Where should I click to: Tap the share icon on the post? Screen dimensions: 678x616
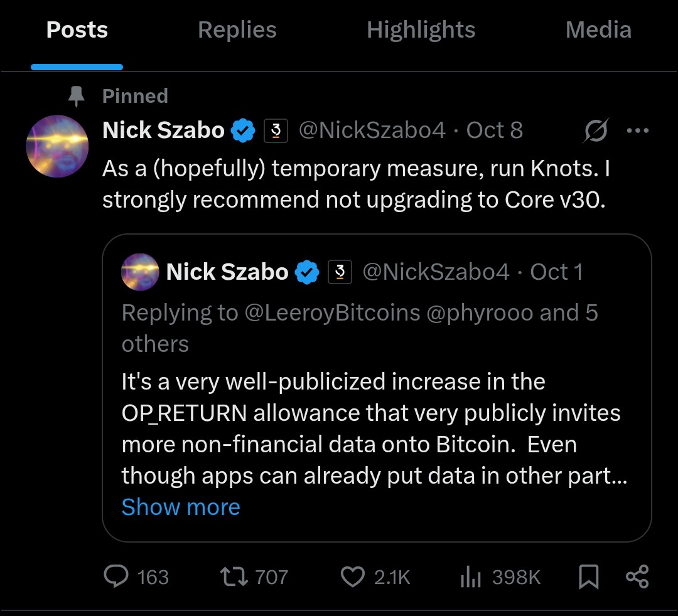[637, 576]
